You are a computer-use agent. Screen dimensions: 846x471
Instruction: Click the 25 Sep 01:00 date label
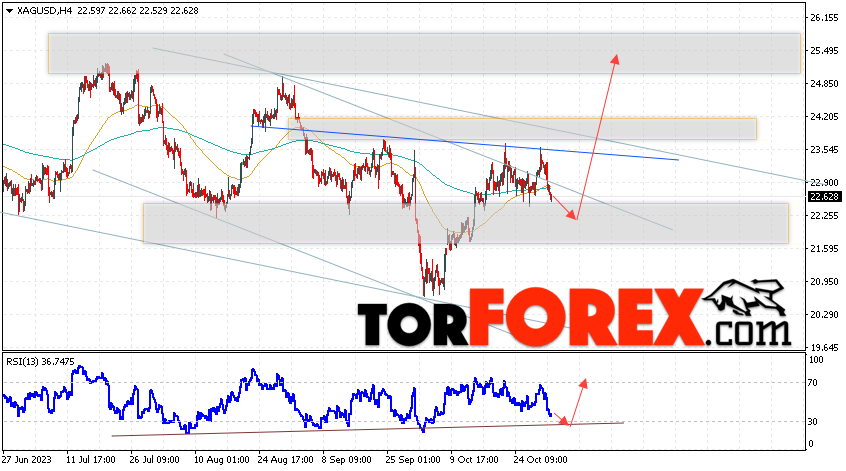click(413, 460)
